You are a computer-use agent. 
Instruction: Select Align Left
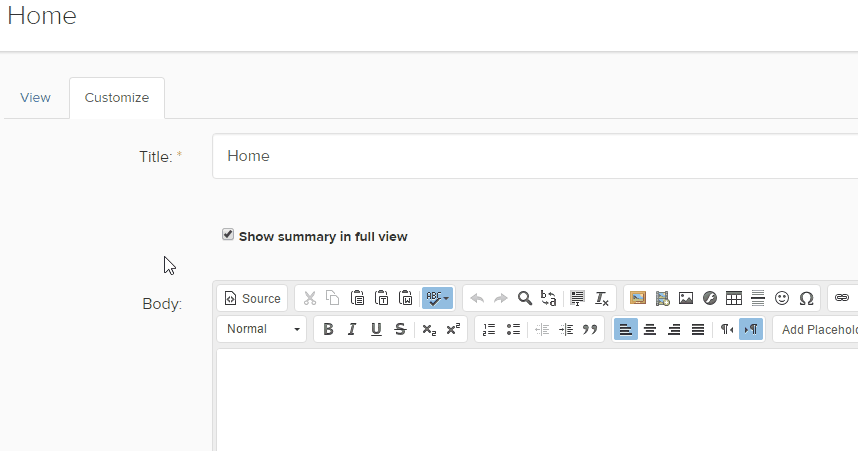point(625,329)
